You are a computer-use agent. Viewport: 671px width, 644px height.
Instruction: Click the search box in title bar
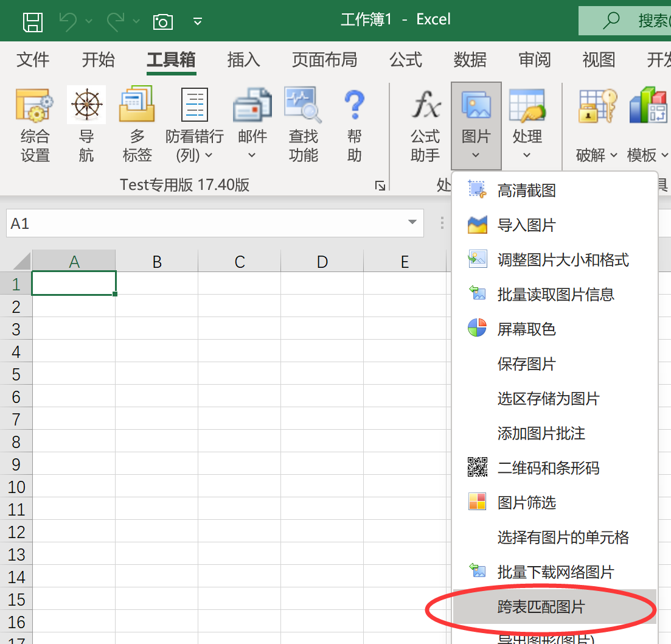click(x=633, y=21)
